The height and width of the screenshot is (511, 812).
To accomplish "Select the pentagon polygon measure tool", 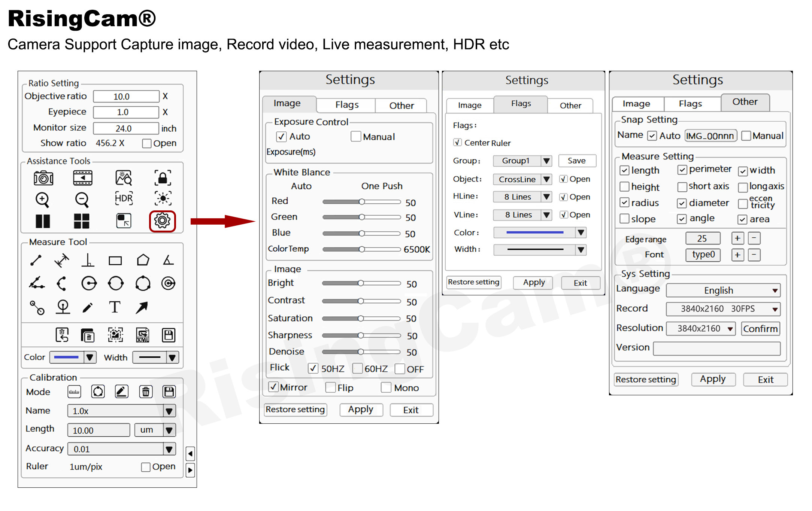I will click(143, 260).
